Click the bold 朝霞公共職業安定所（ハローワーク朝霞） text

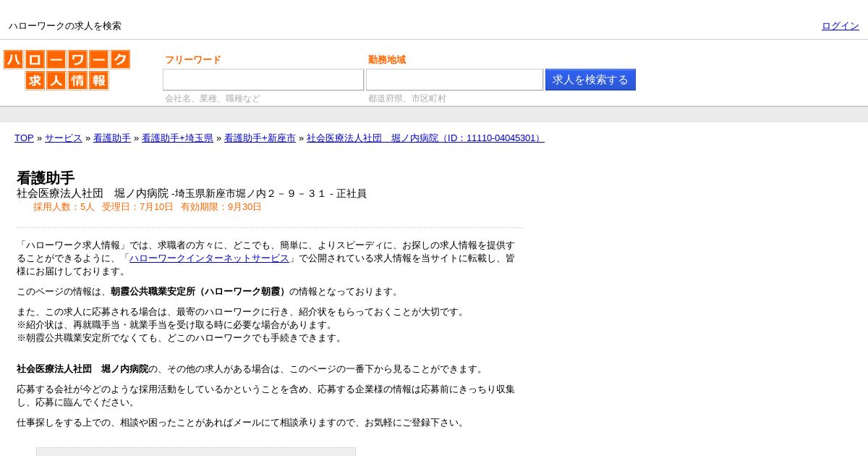[x=200, y=292]
